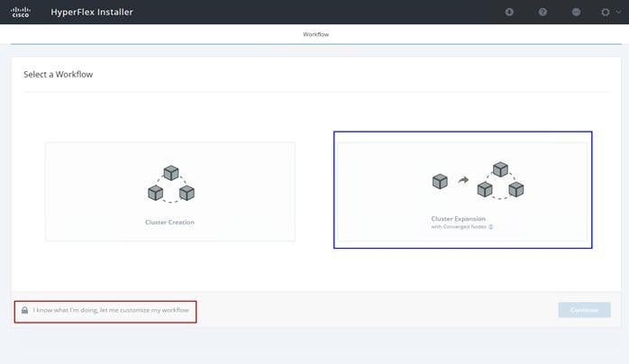The width and height of the screenshot is (629, 364).
Task: Click the 'with Converged Nodes' subtitle
Action: coord(459,227)
